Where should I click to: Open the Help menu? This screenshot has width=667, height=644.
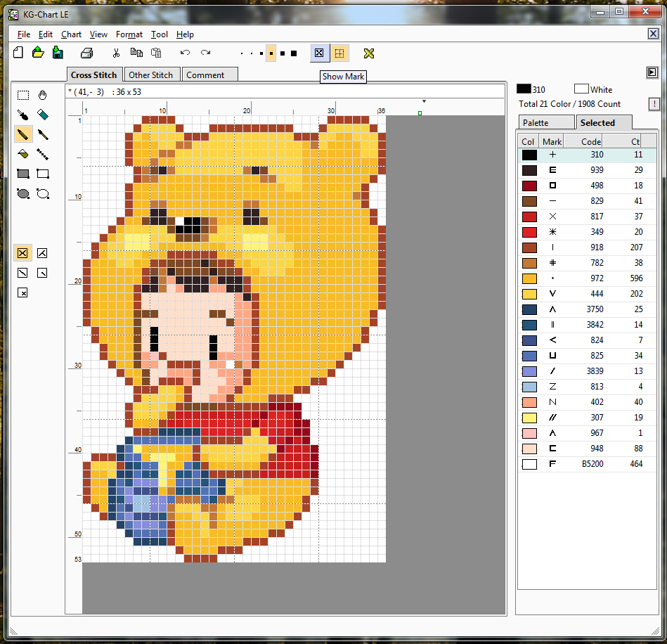click(185, 34)
